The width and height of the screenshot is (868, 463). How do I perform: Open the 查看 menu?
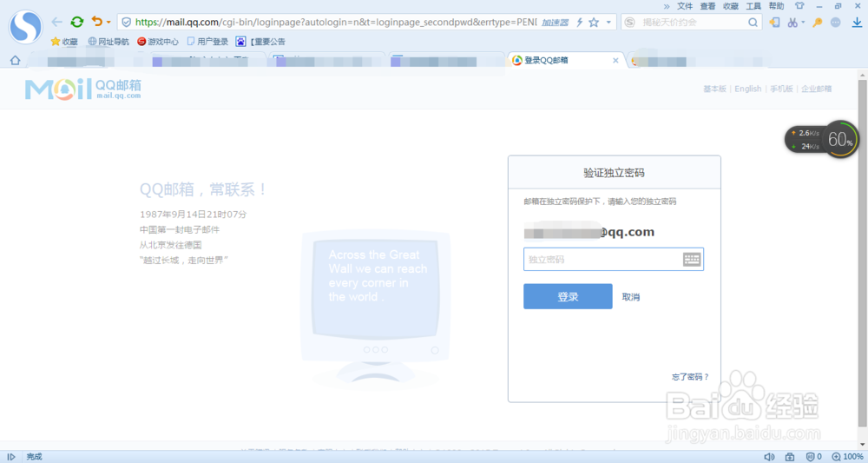click(x=707, y=6)
